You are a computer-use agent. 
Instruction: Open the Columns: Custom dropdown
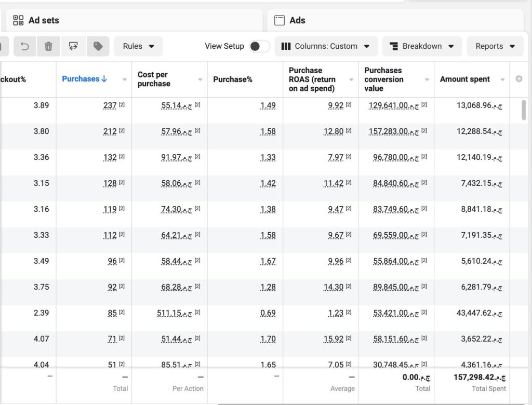coord(326,46)
